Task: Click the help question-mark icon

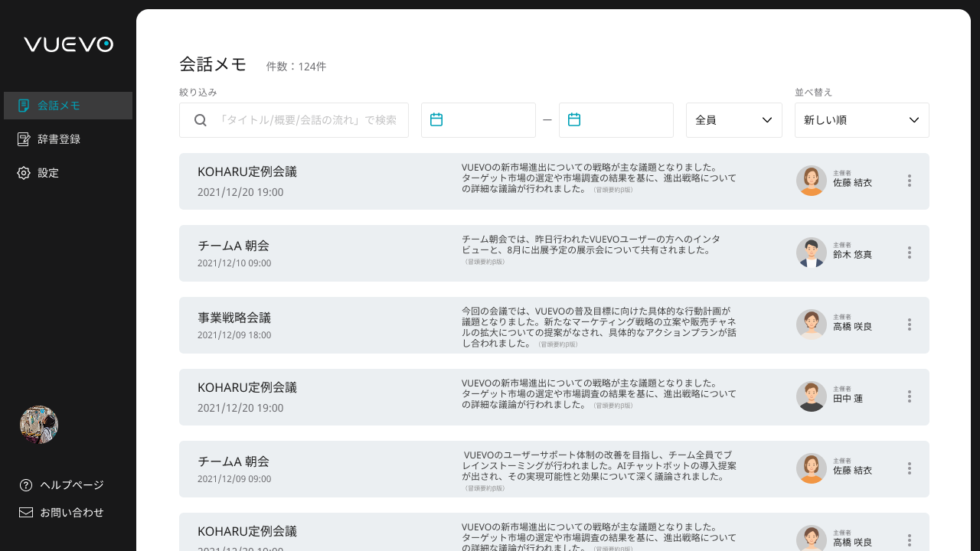Action: click(26, 485)
